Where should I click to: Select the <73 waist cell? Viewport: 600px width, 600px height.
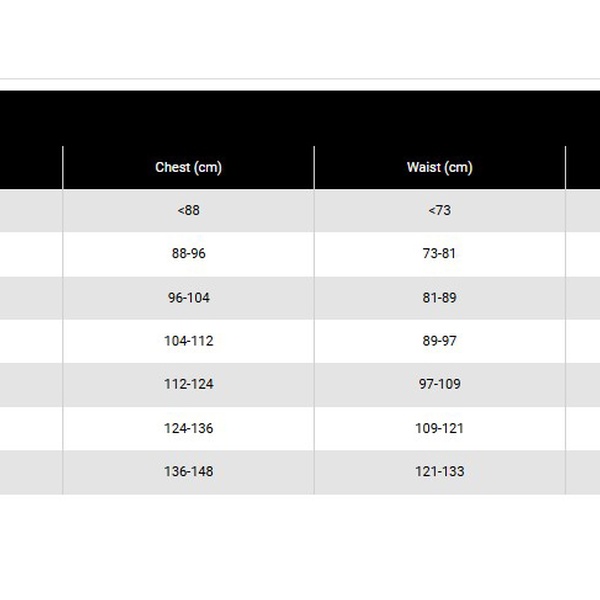(439, 210)
